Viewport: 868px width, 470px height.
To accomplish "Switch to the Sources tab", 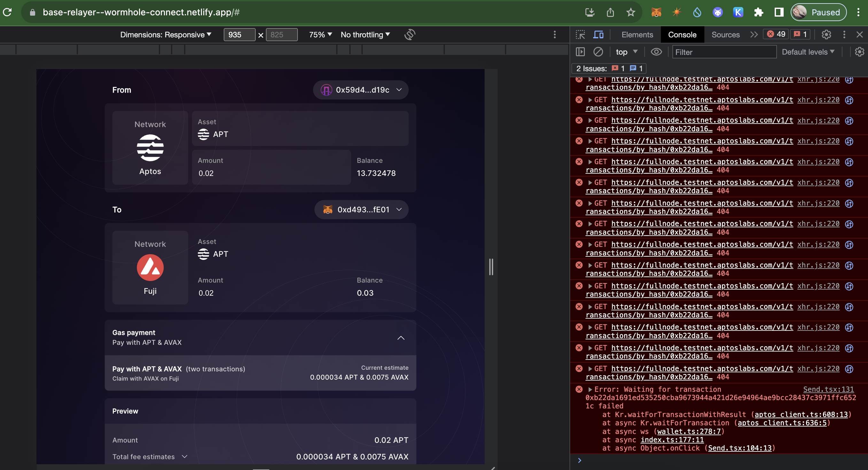I will (x=725, y=34).
